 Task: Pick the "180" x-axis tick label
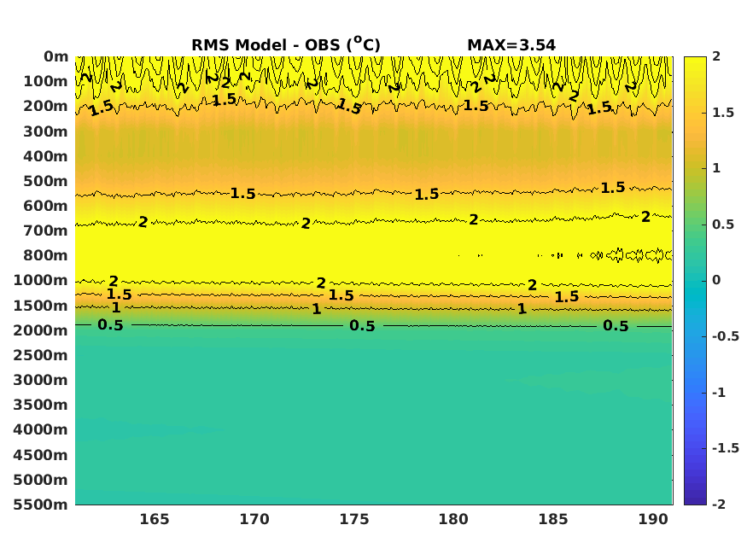(x=453, y=519)
